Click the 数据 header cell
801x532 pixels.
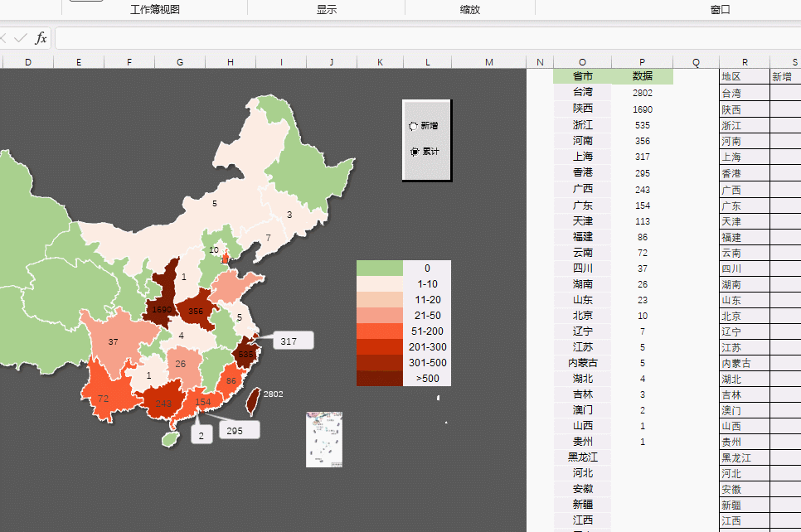pyautogui.click(x=642, y=76)
